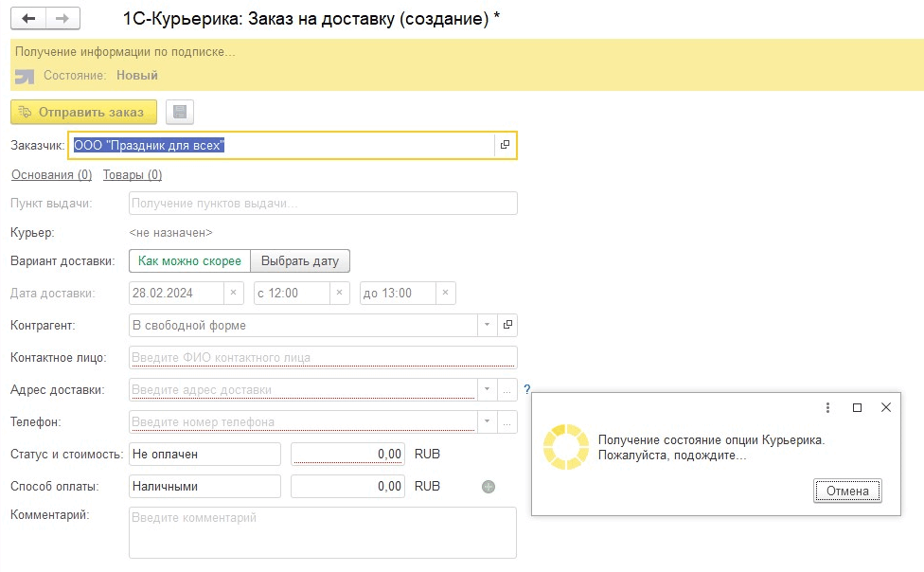924x572 pixels.
Task: Open phone selection via the ellipsis button
Action: click(507, 422)
